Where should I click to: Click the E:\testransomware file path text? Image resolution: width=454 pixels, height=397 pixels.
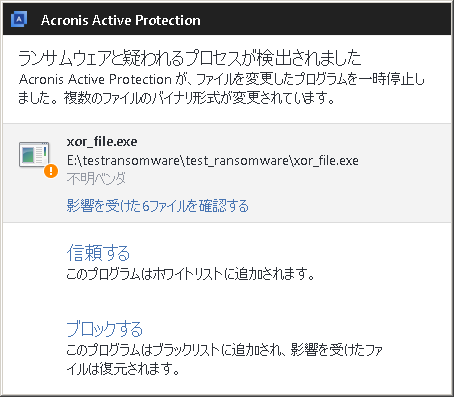tap(213, 161)
